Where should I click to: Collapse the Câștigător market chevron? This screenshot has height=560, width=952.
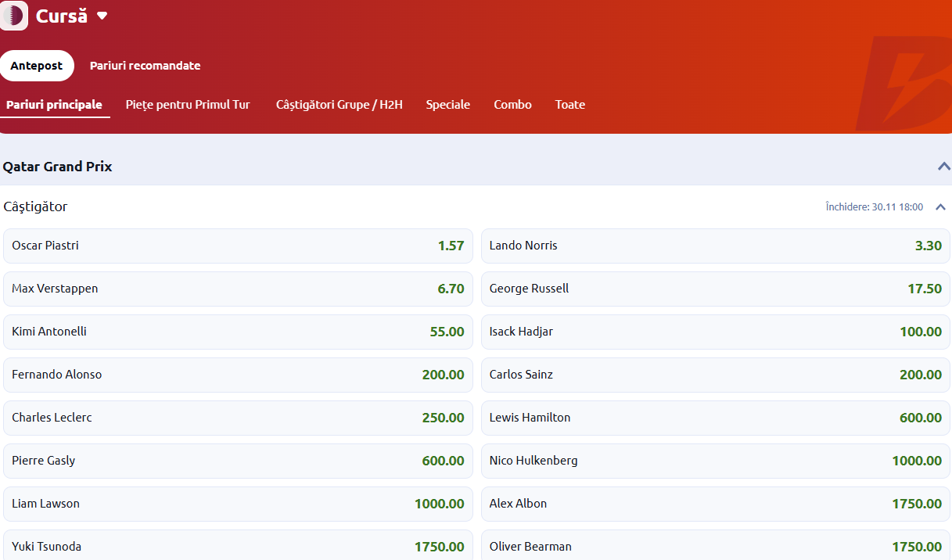click(x=940, y=207)
